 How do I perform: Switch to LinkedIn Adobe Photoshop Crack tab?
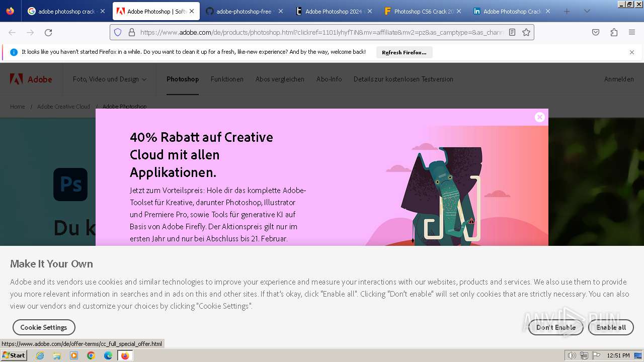(x=511, y=11)
